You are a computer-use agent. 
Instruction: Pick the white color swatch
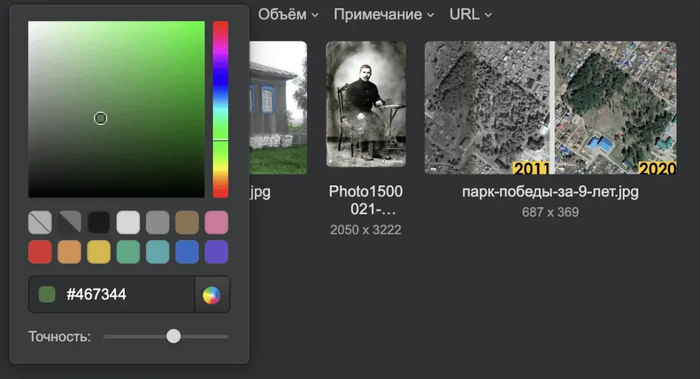tap(128, 222)
